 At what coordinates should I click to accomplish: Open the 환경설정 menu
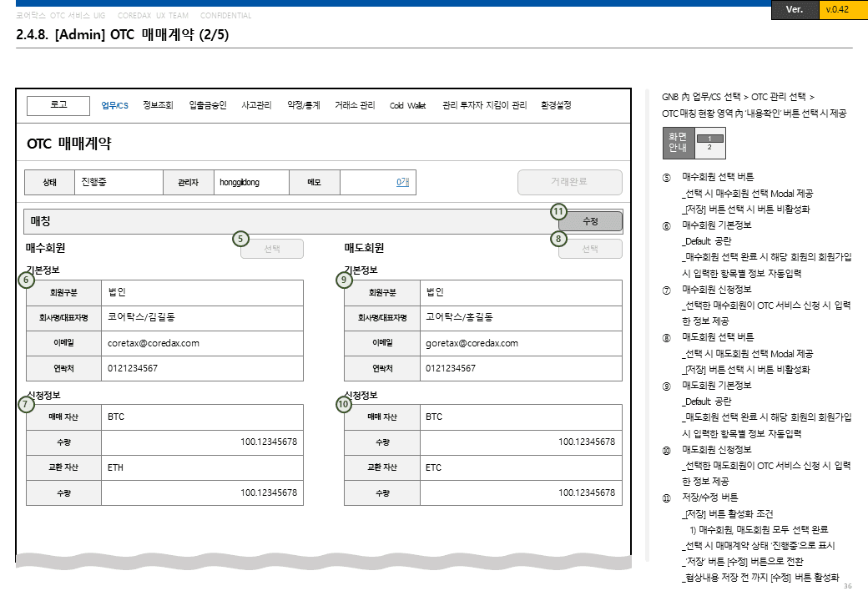556,105
